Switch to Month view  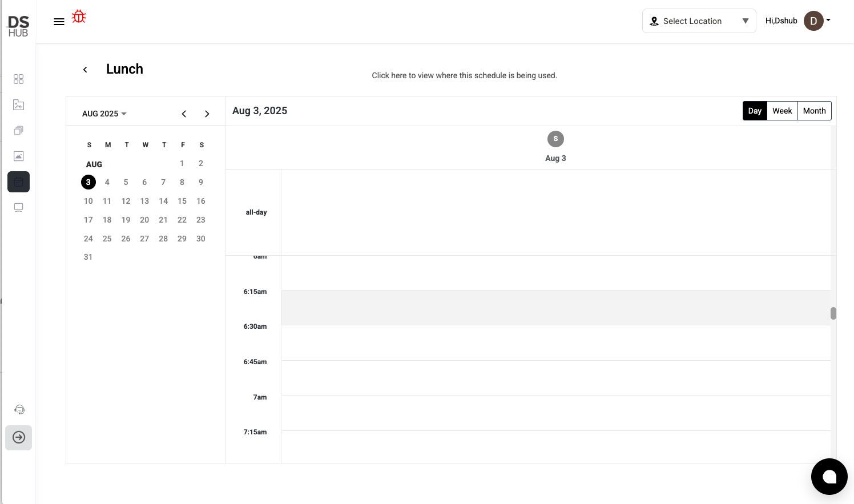814,111
